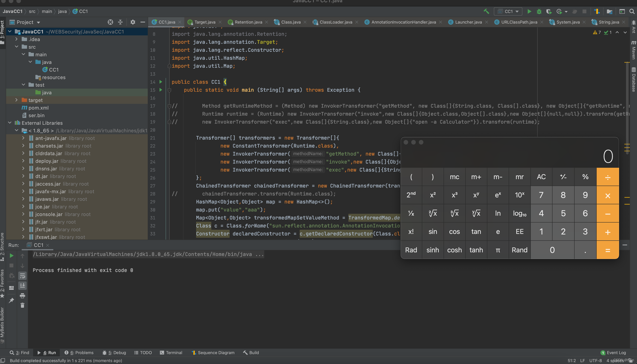The height and width of the screenshot is (364, 637).
Task: Expand the target folder
Action: coord(17,100)
